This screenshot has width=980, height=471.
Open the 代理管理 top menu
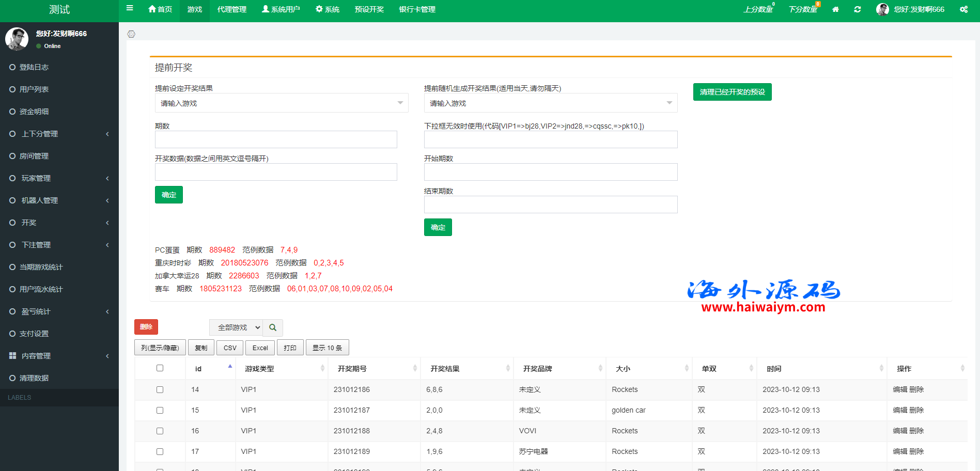(x=231, y=9)
